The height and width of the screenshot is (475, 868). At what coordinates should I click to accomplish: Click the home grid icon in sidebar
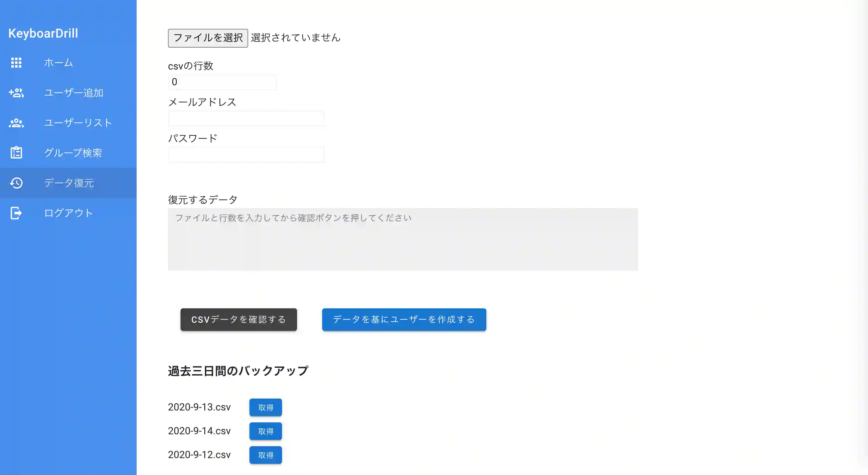point(16,63)
